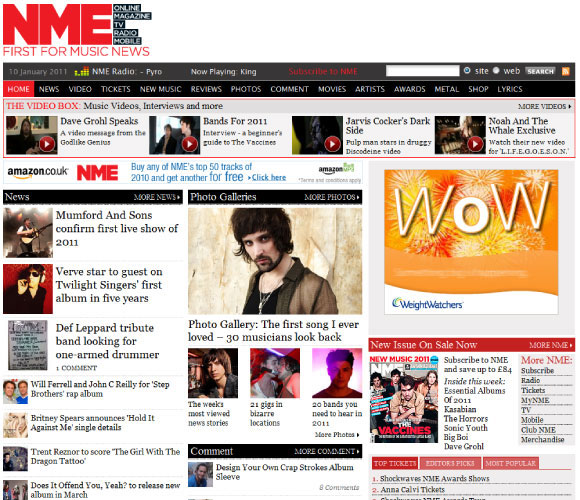Select the 'web' search radio button
Screen dimensions: 580x500
coord(496,70)
